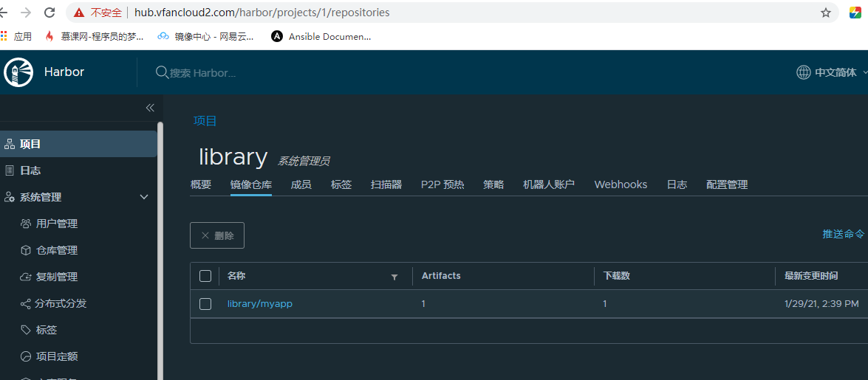The width and height of the screenshot is (868, 380).
Task: Click bookmark star icon in address bar
Action: pos(826,12)
